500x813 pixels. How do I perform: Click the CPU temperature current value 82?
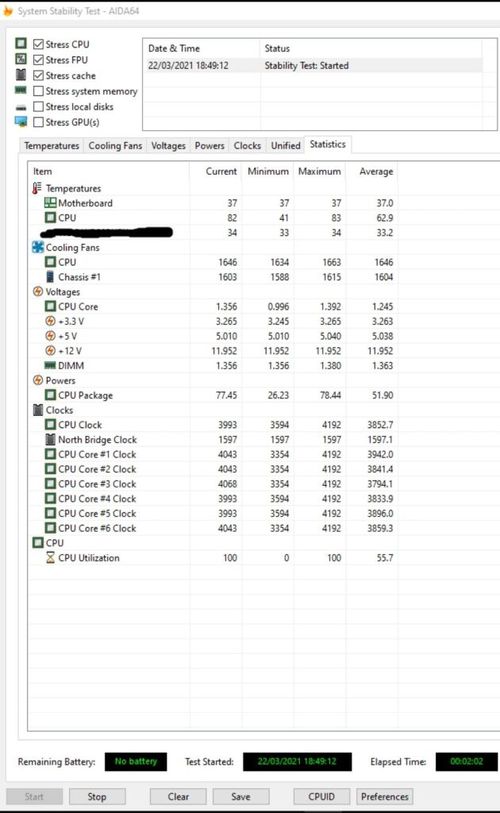click(x=232, y=218)
